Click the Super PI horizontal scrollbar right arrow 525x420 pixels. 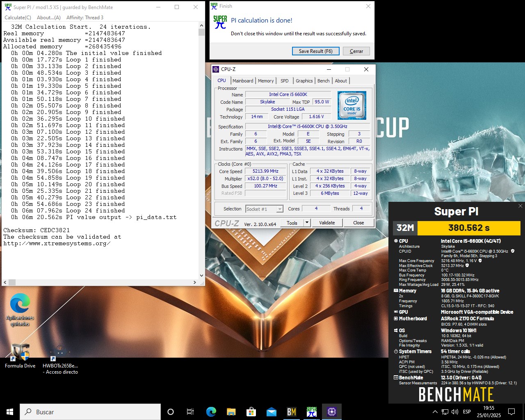pyautogui.click(x=195, y=282)
